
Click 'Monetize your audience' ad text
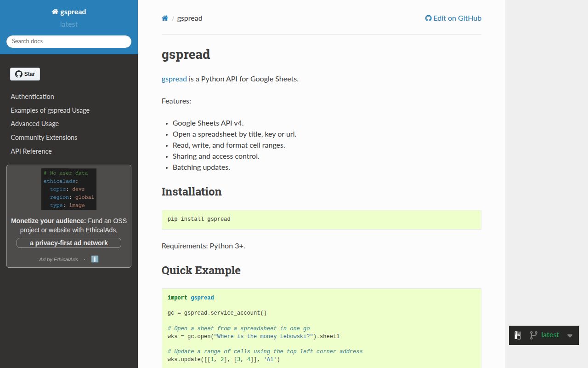tap(49, 221)
